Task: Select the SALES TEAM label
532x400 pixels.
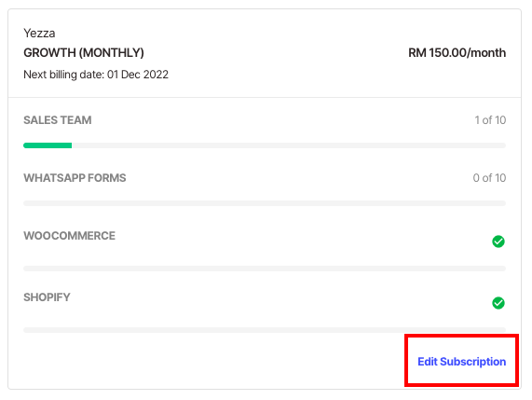Action: click(58, 120)
